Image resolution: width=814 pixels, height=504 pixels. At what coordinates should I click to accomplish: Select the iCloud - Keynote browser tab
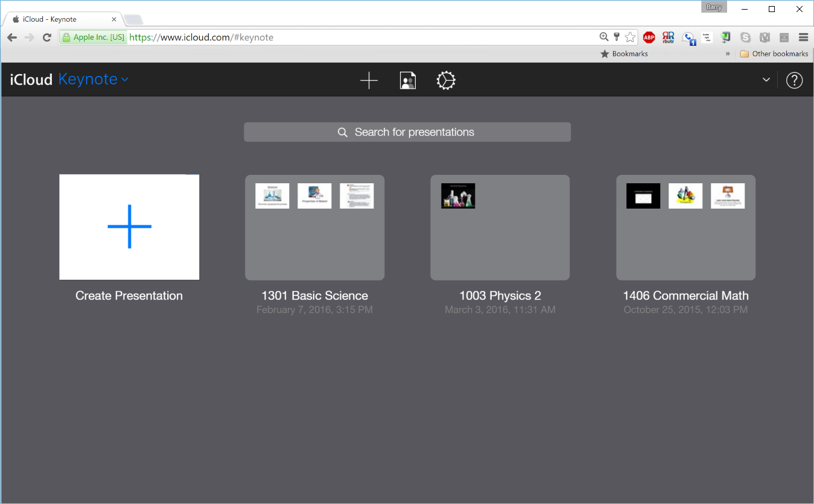point(63,19)
